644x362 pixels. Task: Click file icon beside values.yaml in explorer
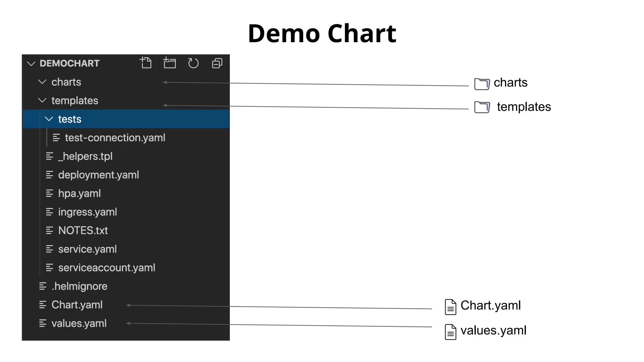43,323
